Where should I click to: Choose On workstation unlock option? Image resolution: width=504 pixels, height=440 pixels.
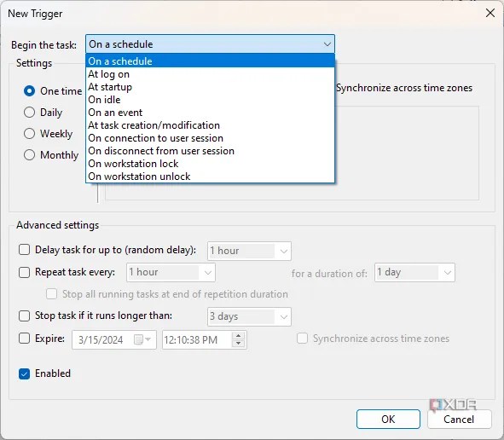tap(210, 177)
